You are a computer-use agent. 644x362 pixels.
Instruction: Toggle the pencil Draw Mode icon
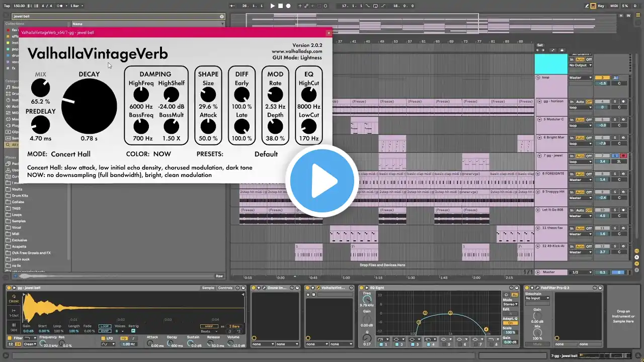point(587,6)
